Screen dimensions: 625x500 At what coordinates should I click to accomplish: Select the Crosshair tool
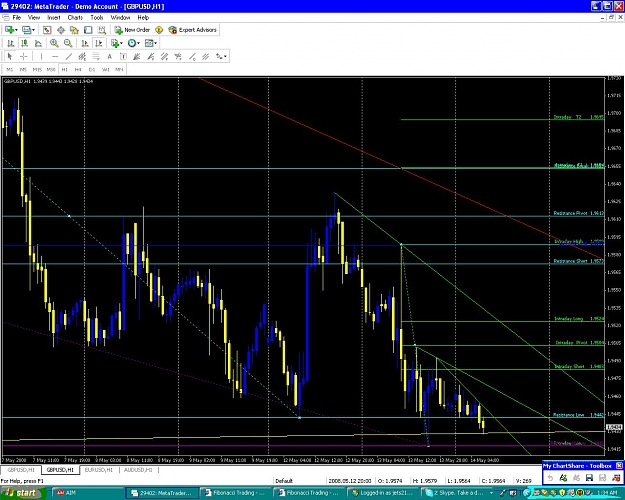click(x=24, y=57)
